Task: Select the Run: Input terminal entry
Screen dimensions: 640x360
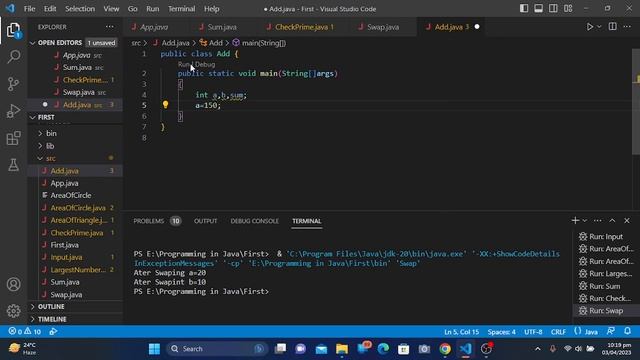Action: coord(606,236)
